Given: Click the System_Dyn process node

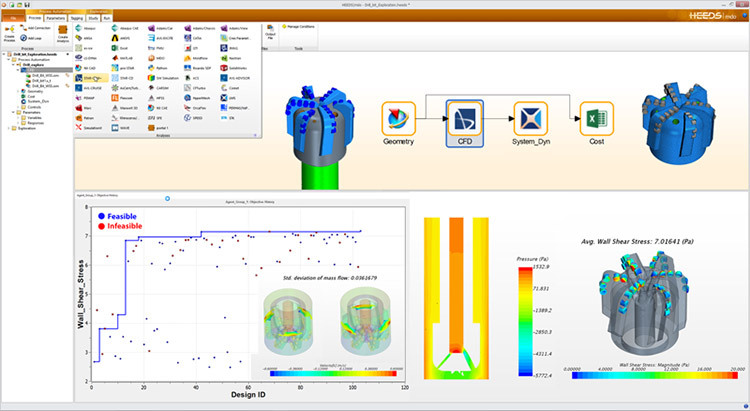Looking at the screenshot, I should pyautogui.click(x=531, y=123).
